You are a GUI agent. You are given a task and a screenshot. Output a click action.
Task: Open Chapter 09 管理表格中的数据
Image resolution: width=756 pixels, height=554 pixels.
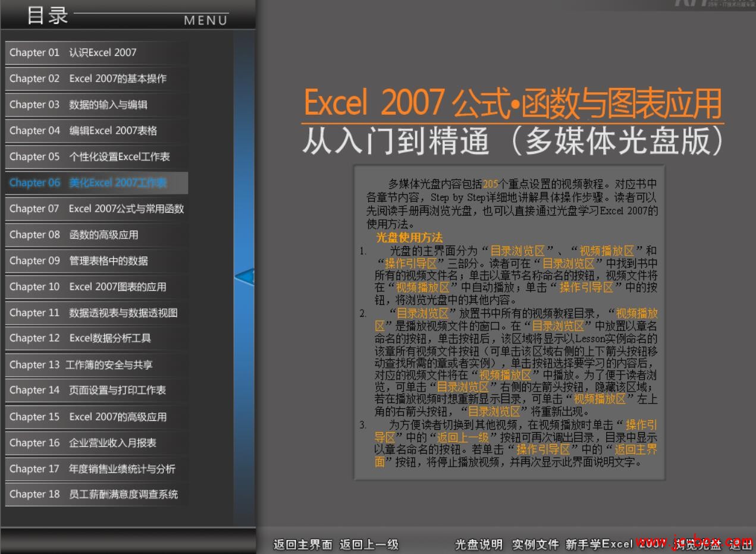coord(96,261)
